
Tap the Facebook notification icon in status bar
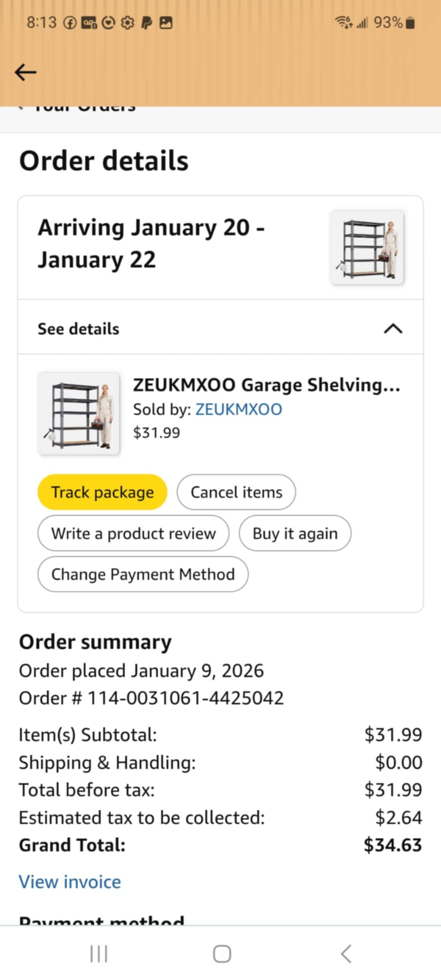point(70,22)
